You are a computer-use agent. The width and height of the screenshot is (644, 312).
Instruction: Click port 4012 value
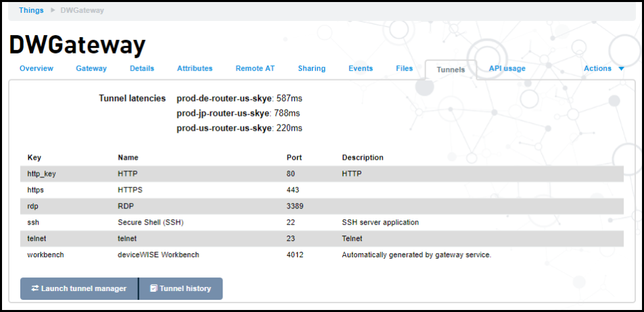click(295, 255)
